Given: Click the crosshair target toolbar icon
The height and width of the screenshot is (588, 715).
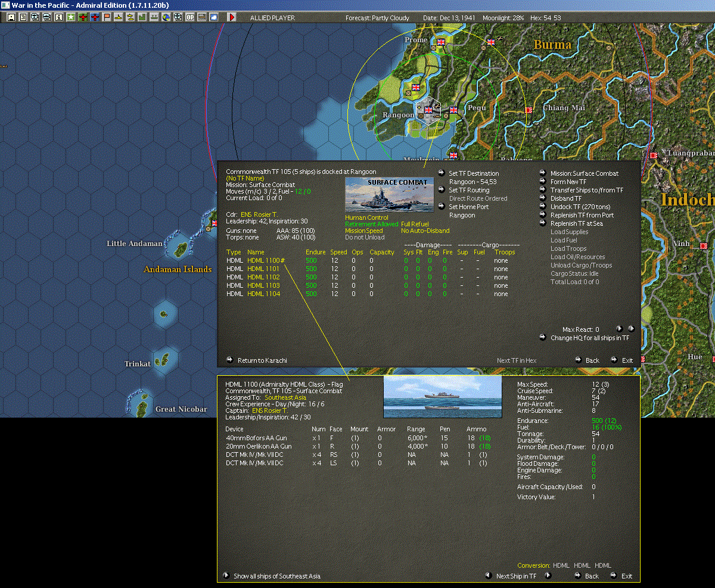Looking at the screenshot, I should (x=178, y=17).
